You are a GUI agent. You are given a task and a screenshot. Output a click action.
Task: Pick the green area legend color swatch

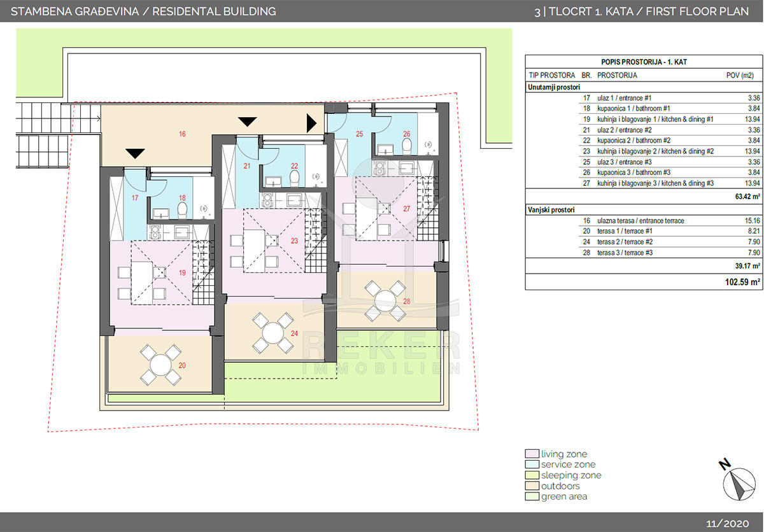(533, 497)
